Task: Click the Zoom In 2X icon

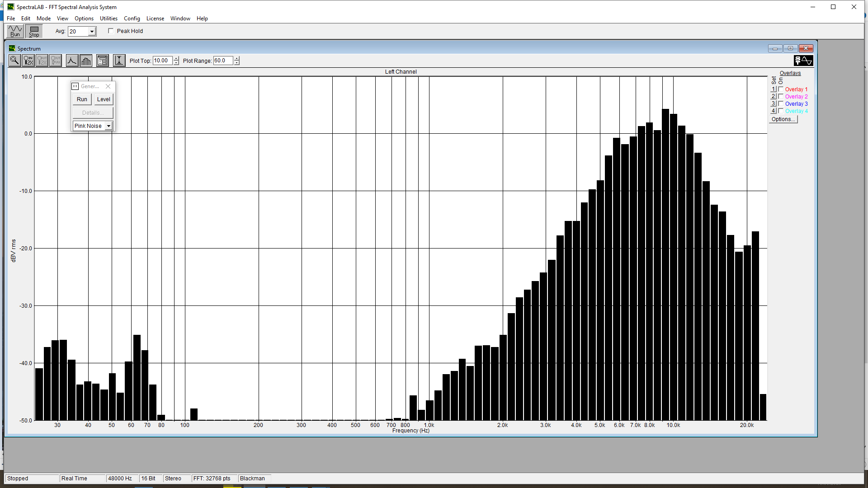Action: pyautogui.click(x=28, y=61)
